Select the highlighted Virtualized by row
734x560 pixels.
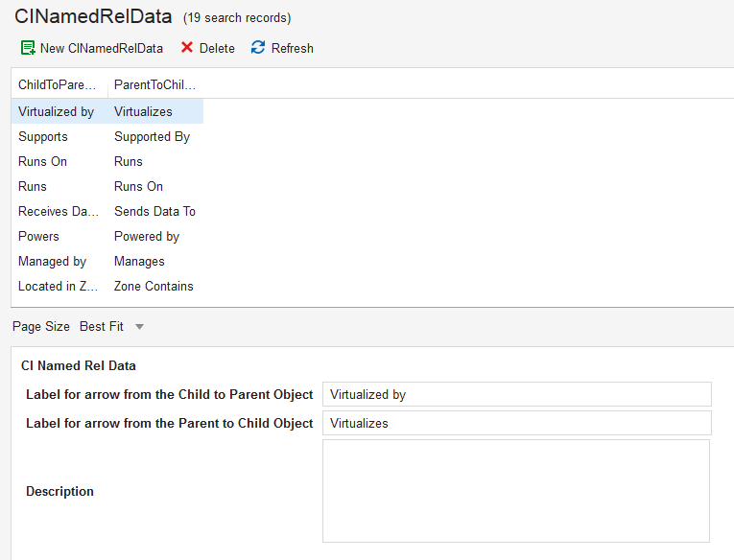click(57, 111)
